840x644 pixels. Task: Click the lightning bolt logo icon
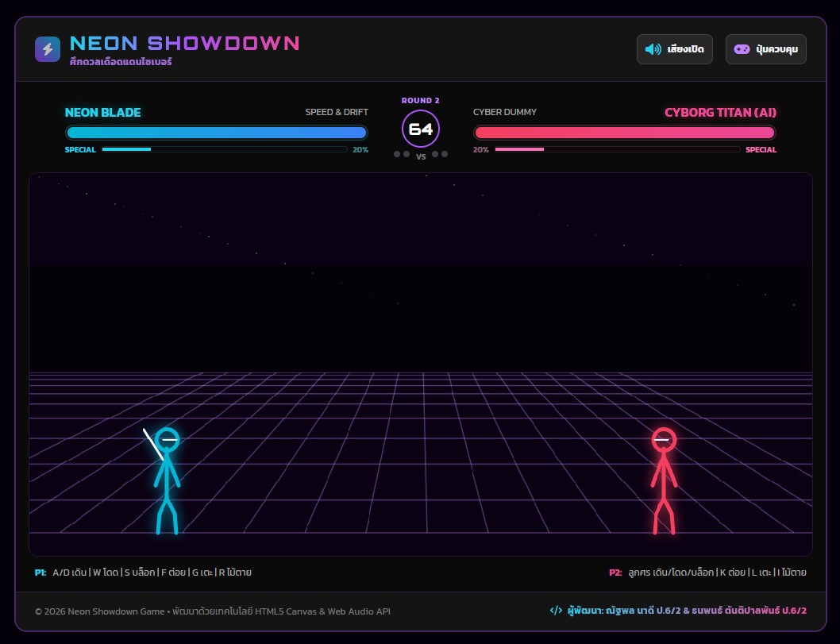pos(48,49)
